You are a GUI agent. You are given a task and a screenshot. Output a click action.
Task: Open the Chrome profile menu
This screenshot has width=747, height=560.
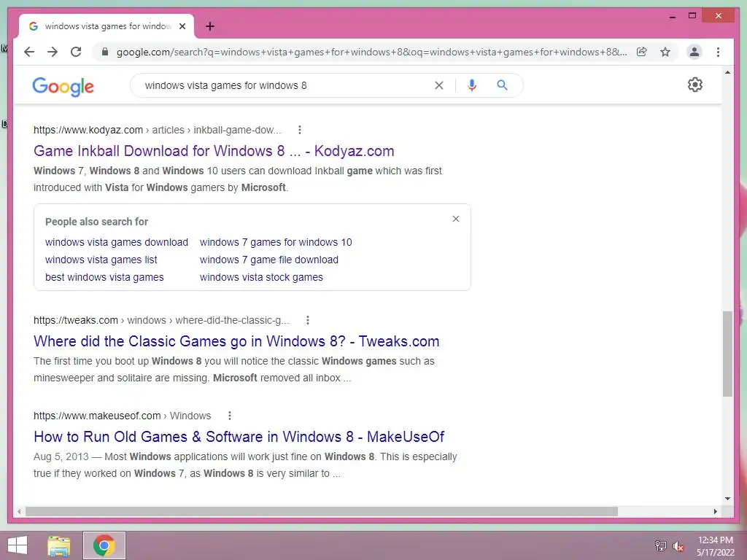pos(694,52)
